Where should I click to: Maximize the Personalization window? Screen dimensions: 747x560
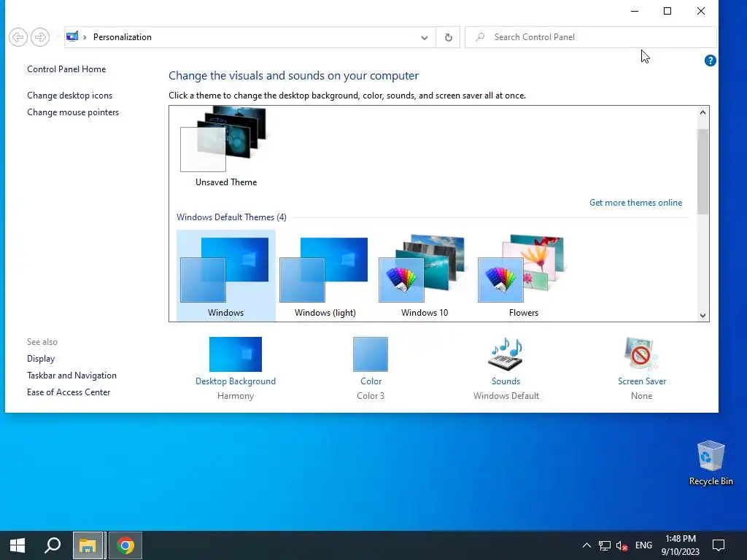pos(667,11)
